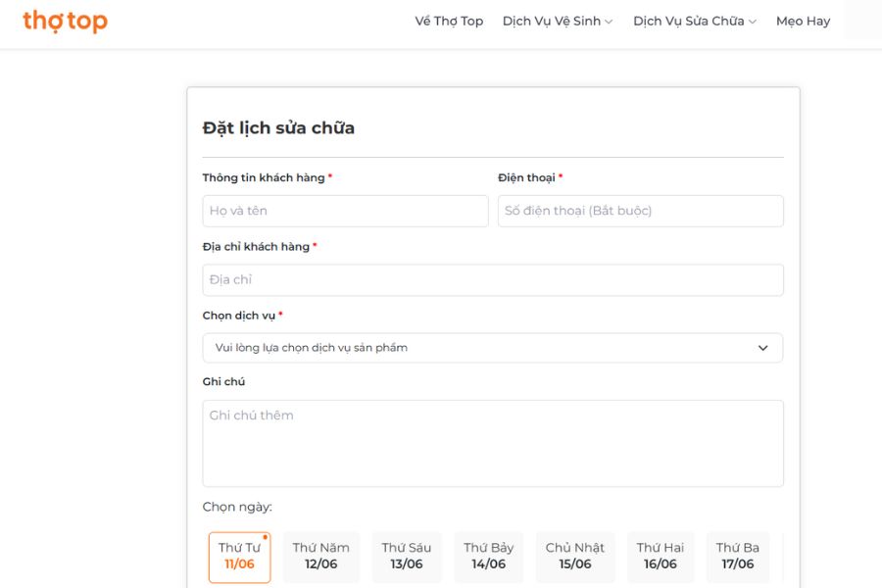Select date Thứ Năm 12/06
The height and width of the screenshot is (588, 882).
pos(321,556)
